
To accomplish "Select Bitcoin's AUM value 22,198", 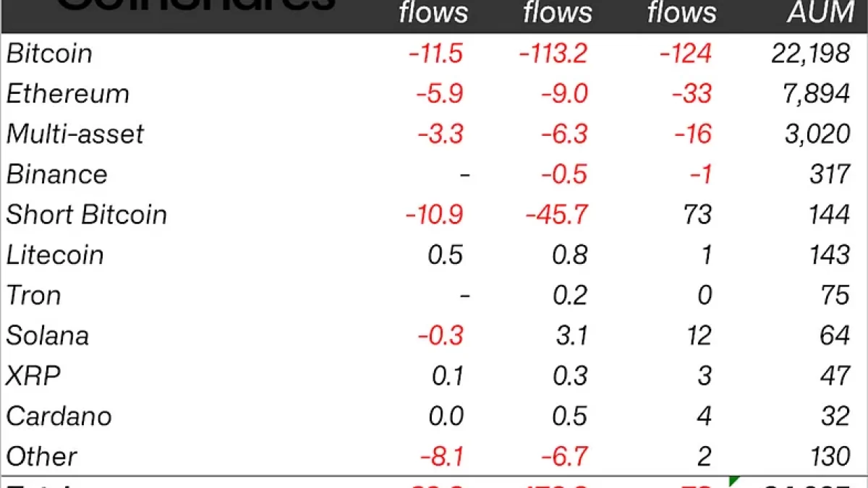I will pyautogui.click(x=810, y=53).
